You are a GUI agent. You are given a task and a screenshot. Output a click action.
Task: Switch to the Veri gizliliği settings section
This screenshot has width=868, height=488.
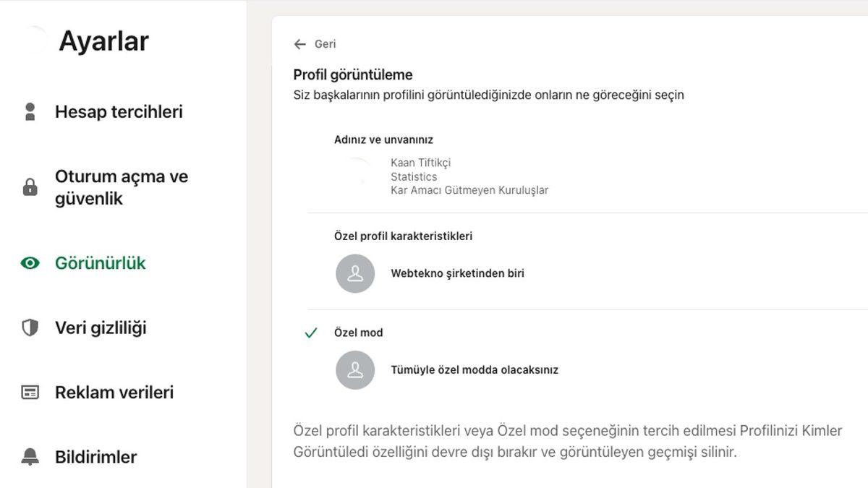tap(100, 328)
